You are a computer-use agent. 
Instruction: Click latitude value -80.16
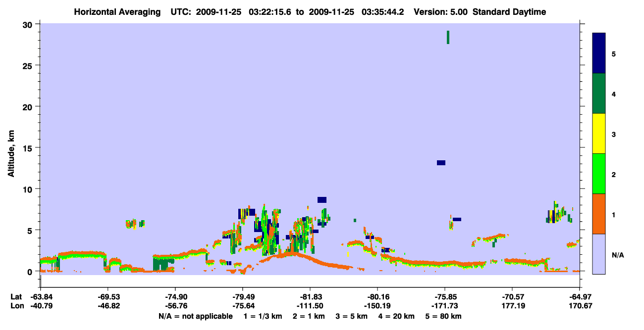click(377, 297)
